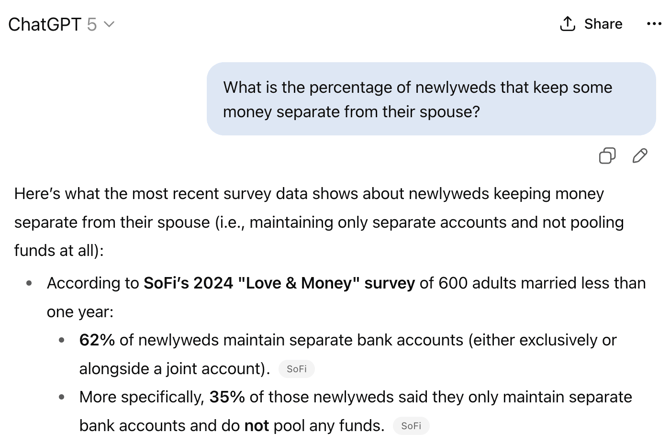The height and width of the screenshot is (444, 670).
Task: Click the text 'bank accounts and do'
Action: [x=159, y=426]
